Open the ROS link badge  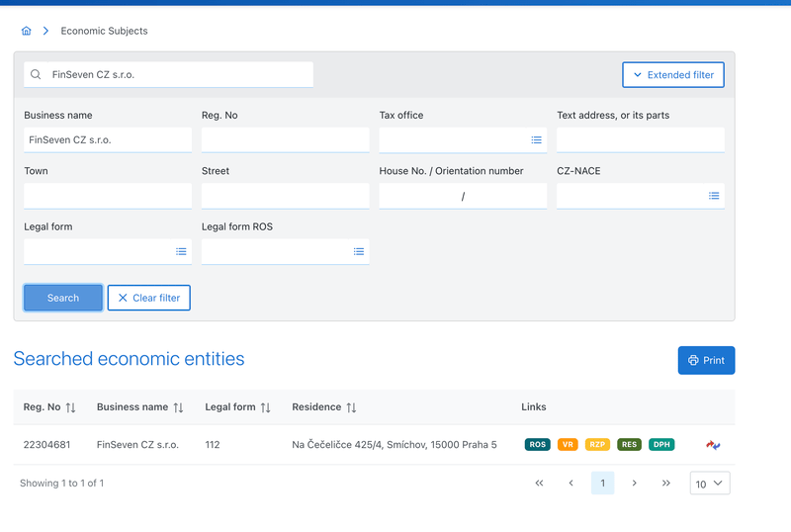[x=537, y=444]
